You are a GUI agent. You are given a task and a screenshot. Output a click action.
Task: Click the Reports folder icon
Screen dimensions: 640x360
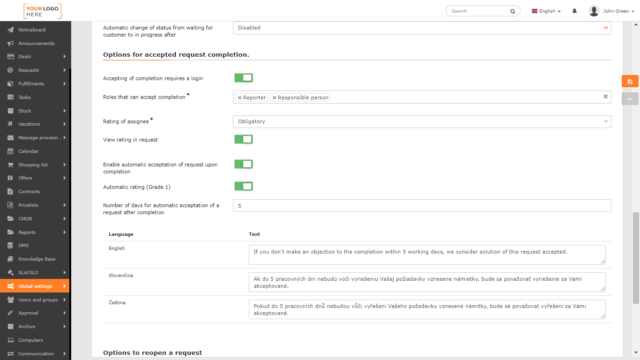11,232
